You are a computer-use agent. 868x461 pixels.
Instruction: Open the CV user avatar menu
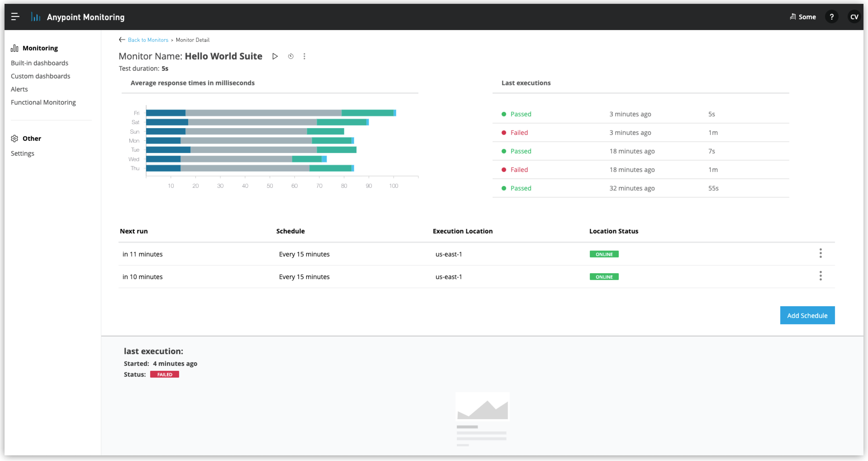tap(854, 17)
